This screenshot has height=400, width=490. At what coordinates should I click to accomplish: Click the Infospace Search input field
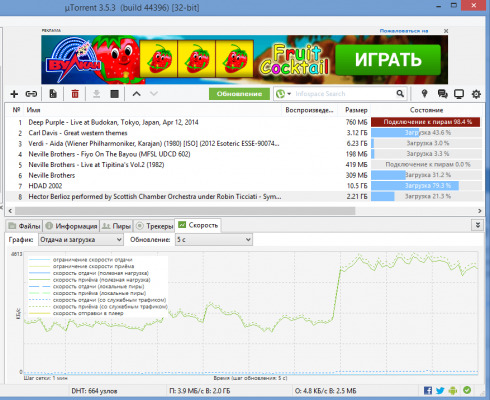point(343,94)
